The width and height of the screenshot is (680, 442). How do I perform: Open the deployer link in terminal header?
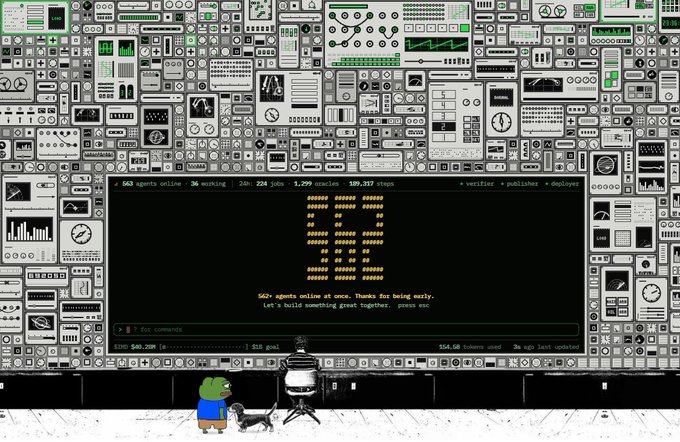[x=562, y=184]
